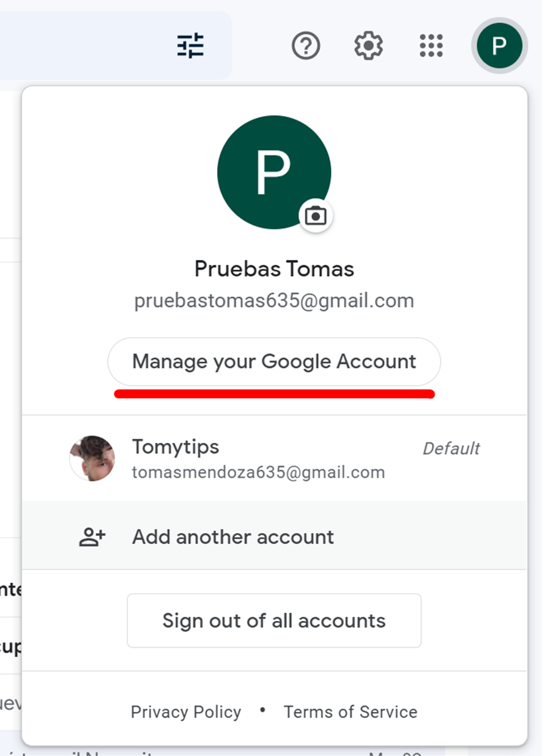Open the Privacy Policy link
The height and width of the screenshot is (756, 542).
pyautogui.click(x=186, y=712)
